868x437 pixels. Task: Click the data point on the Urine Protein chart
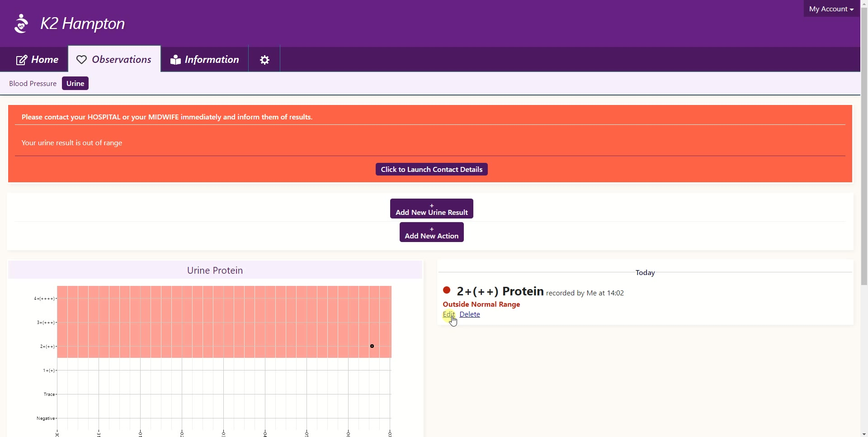[x=372, y=346]
